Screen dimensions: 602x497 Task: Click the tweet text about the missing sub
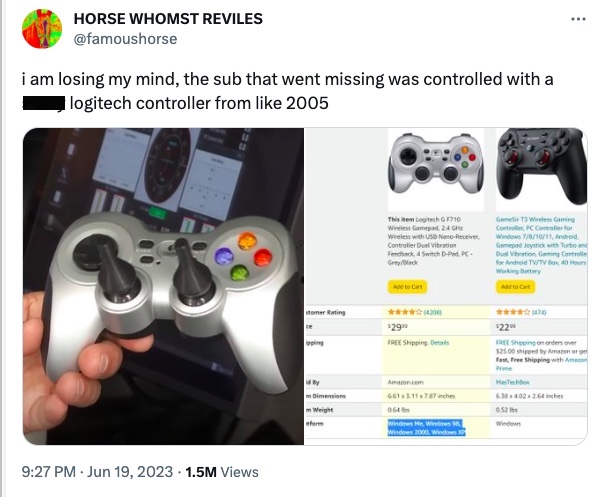[x=287, y=91]
